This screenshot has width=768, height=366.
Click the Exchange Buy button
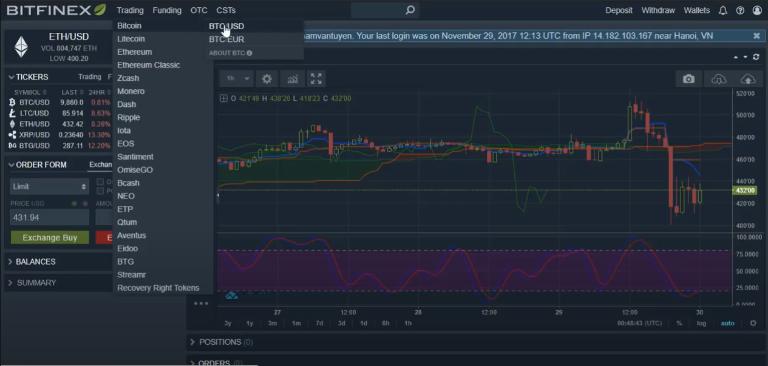click(x=49, y=238)
